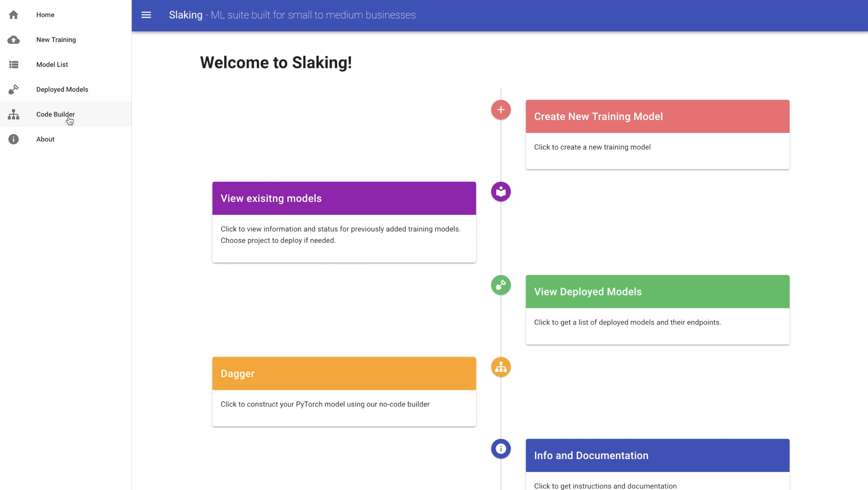Select Model List from the sidebar menu
This screenshot has height=490, width=868.
tap(52, 64)
